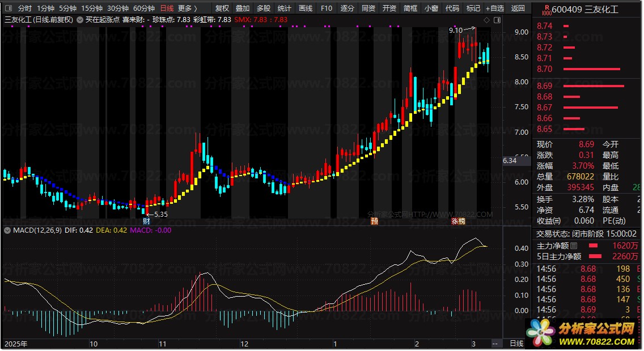
Task: Expand the main chart indicator dropdown arrow
Action: (x=79, y=20)
